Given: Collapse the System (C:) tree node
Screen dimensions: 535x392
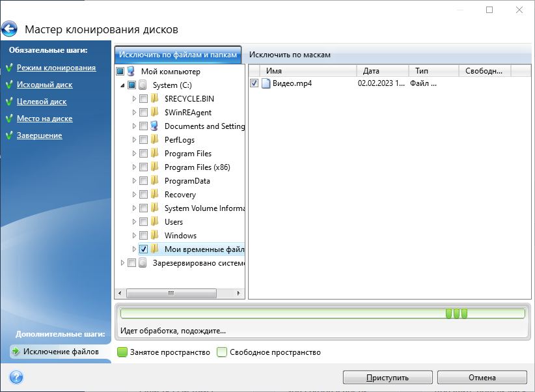Looking at the screenshot, I should click(x=122, y=85).
